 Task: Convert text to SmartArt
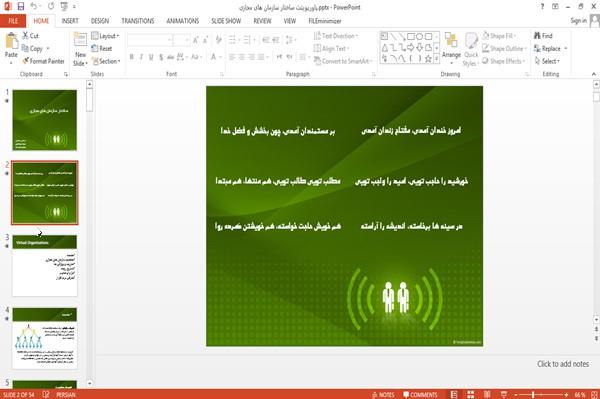(x=342, y=61)
